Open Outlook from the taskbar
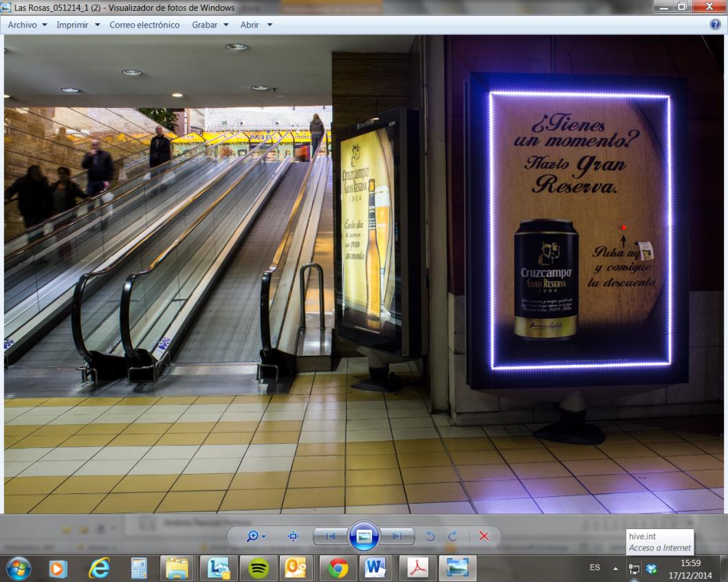 [x=296, y=568]
